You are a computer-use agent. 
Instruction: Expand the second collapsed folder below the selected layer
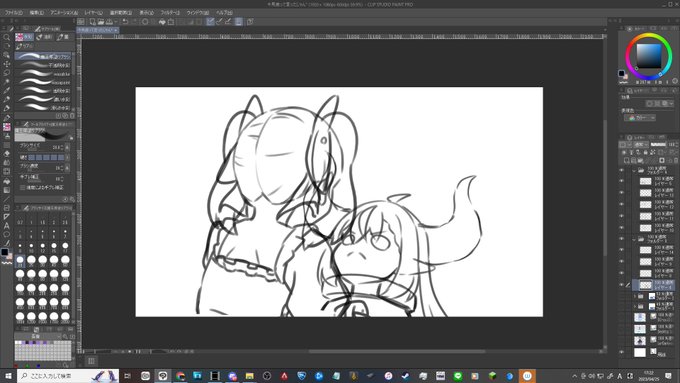click(x=634, y=307)
